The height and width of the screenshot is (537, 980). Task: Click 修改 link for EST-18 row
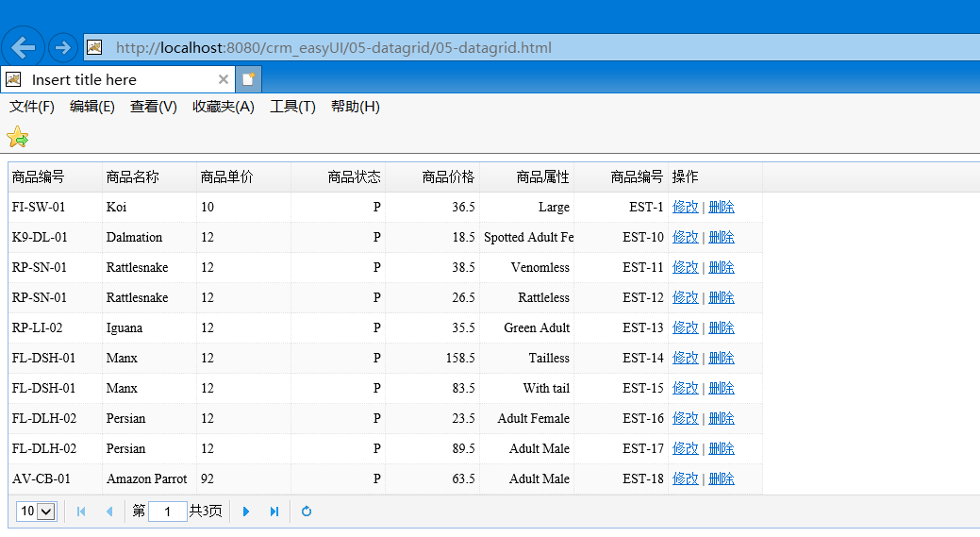pyautogui.click(x=685, y=478)
